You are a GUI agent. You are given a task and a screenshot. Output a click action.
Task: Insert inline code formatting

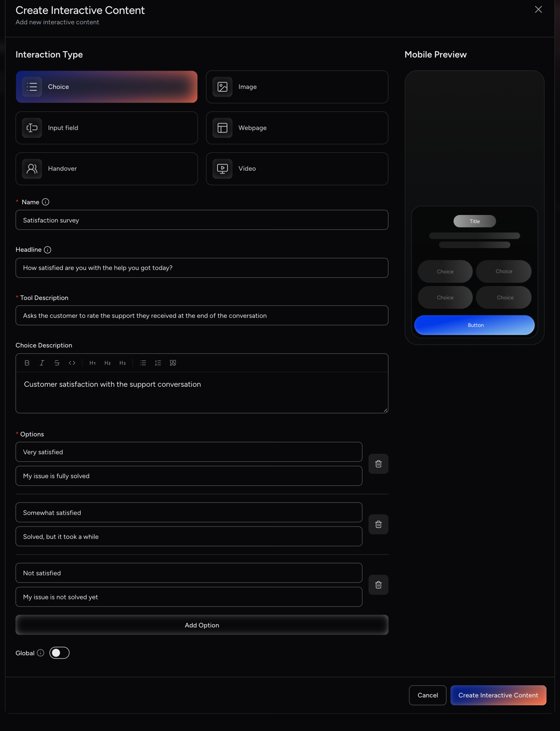[72, 363]
